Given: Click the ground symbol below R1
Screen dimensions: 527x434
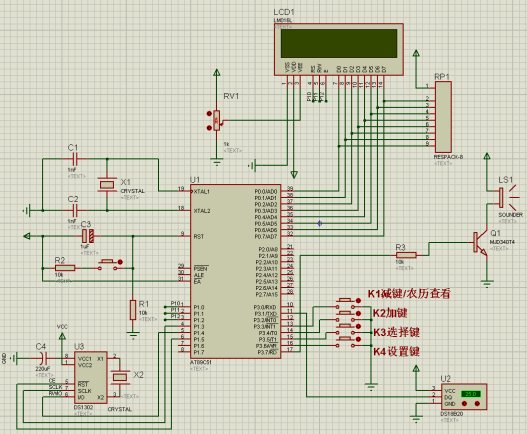Looking at the screenshot, I should (x=133, y=335).
